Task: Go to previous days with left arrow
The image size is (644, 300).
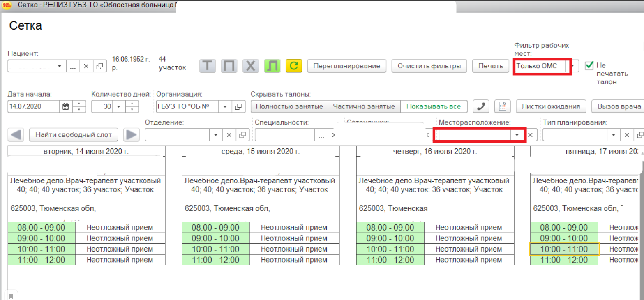Action: (16, 134)
